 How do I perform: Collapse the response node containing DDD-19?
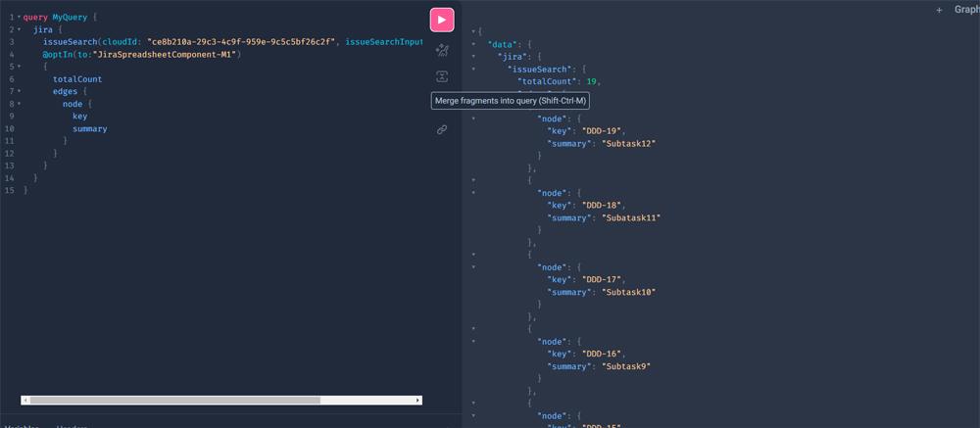(x=473, y=119)
